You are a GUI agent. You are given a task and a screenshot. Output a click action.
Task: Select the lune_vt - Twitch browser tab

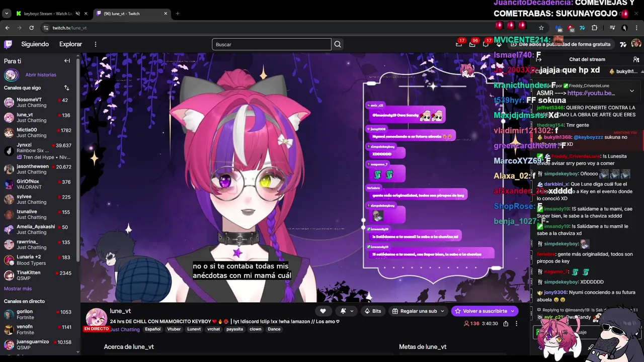(x=131, y=14)
